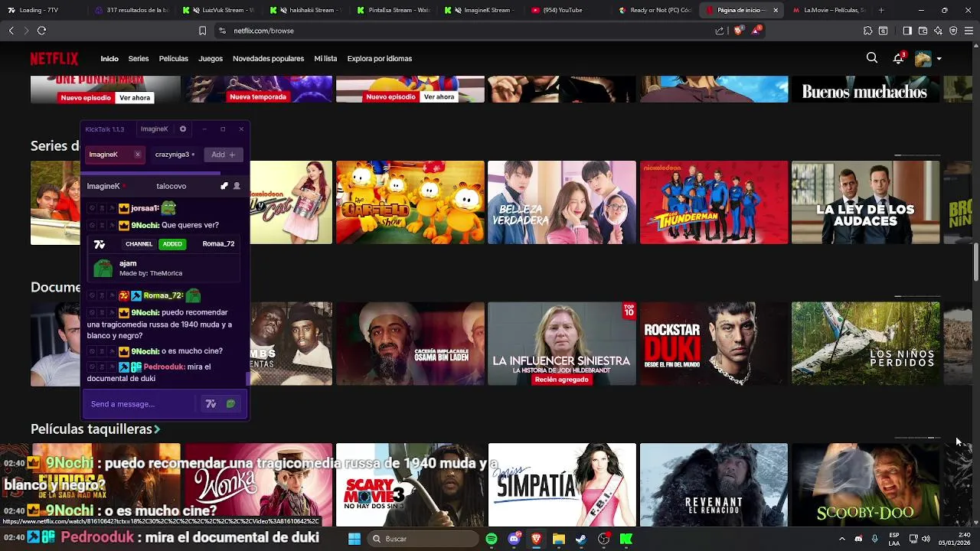This screenshot has height=551, width=980.
Task: Open Netflix notifications bell
Action: tap(898, 58)
